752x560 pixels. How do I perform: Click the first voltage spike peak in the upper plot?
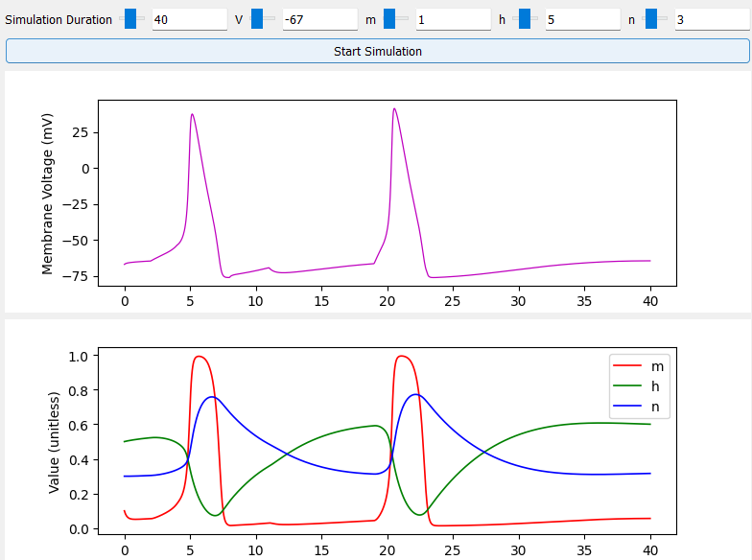[x=192, y=115]
